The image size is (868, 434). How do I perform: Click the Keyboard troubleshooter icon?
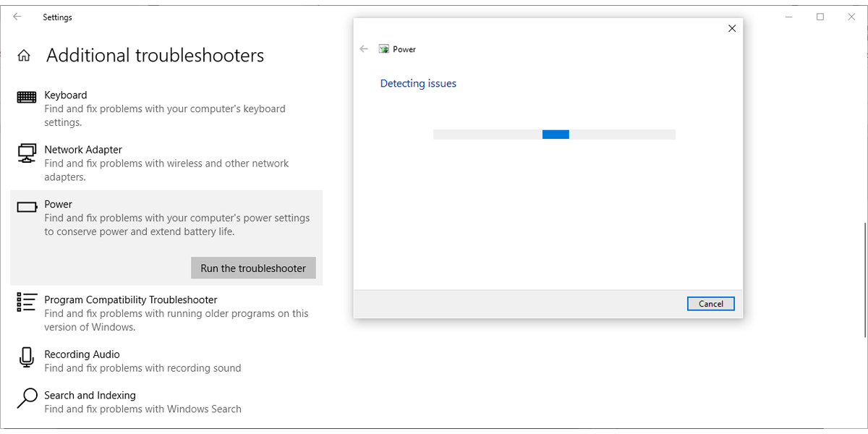27,96
